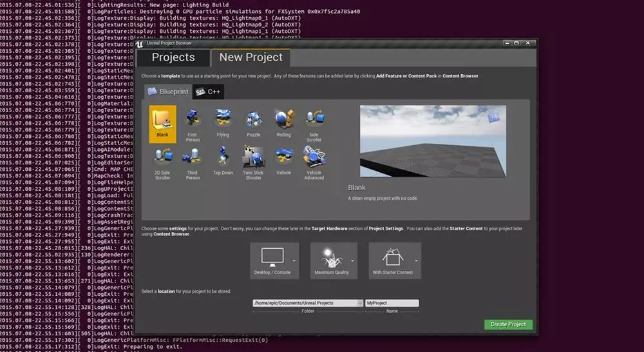The height and width of the screenshot is (352, 644).
Task: Open the Desktop / Console dropdown arrow
Action: (x=294, y=260)
